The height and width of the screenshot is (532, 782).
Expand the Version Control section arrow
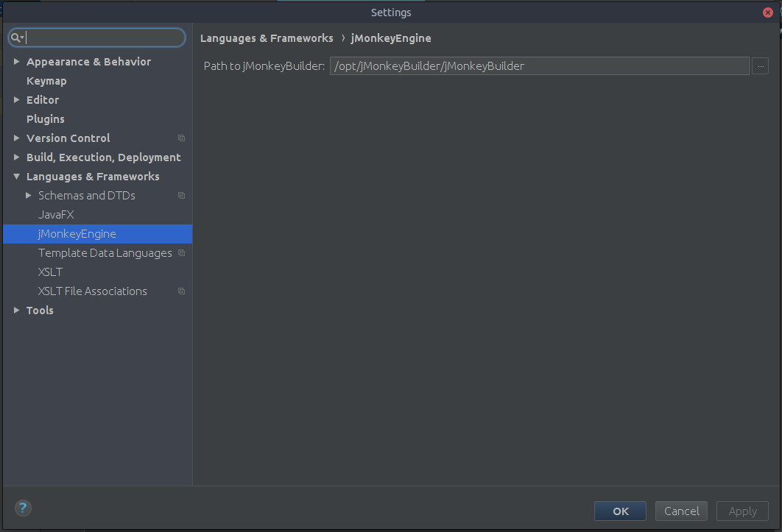pyautogui.click(x=16, y=138)
